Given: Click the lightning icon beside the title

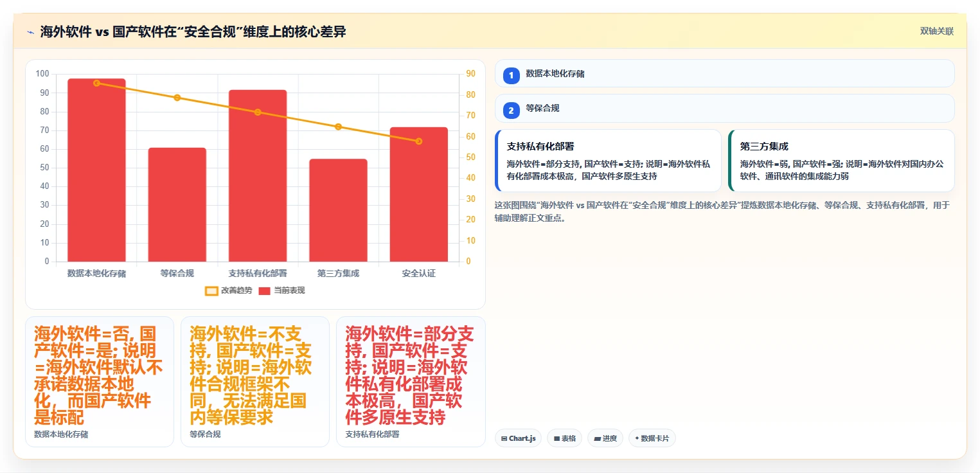Looking at the screenshot, I should pos(30,32).
